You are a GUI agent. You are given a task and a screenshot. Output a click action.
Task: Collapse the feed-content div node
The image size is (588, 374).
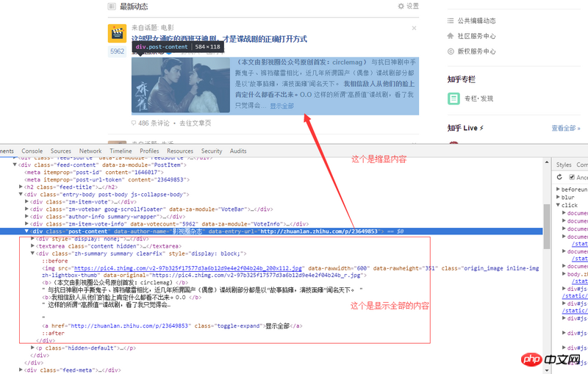15,165
